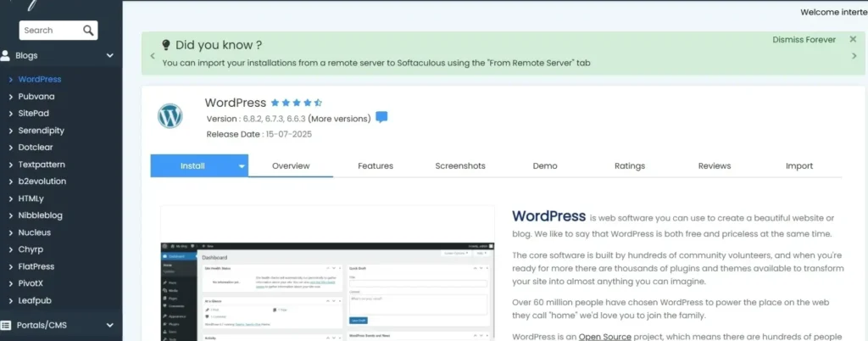Viewport: 868px width, 341px height.
Task: Click the WordPress logo icon
Action: (x=170, y=115)
